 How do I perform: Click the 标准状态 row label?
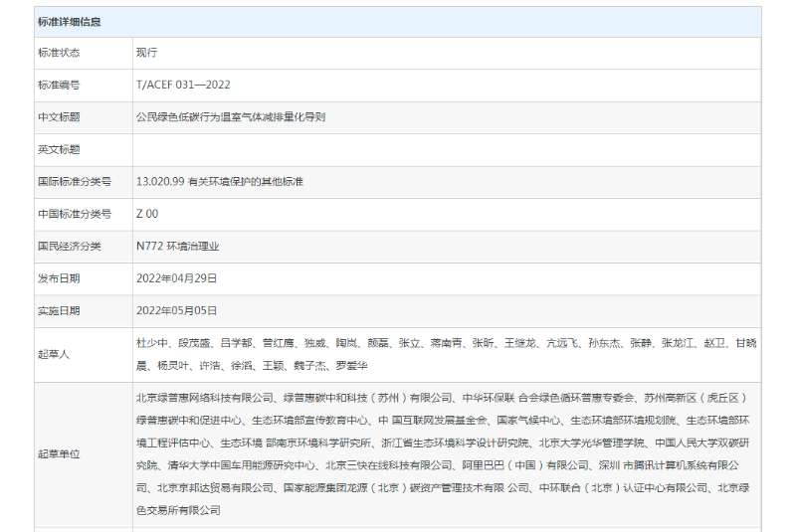(x=58, y=53)
